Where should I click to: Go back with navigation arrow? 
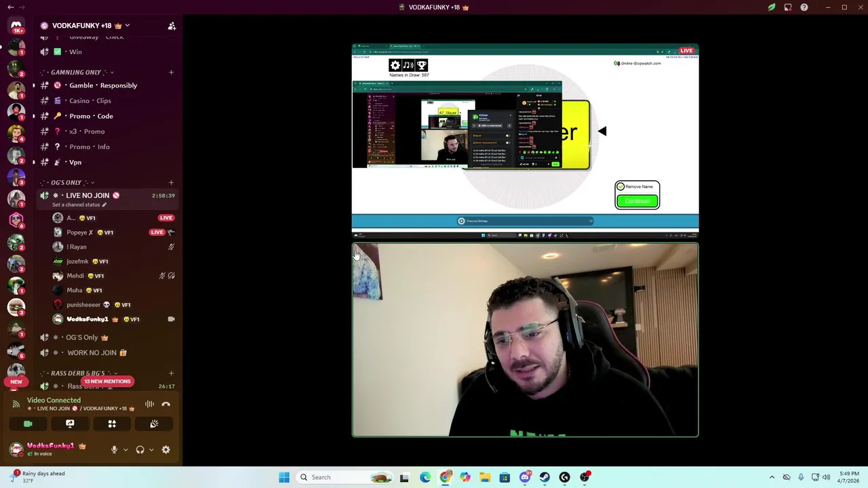tap(11, 7)
